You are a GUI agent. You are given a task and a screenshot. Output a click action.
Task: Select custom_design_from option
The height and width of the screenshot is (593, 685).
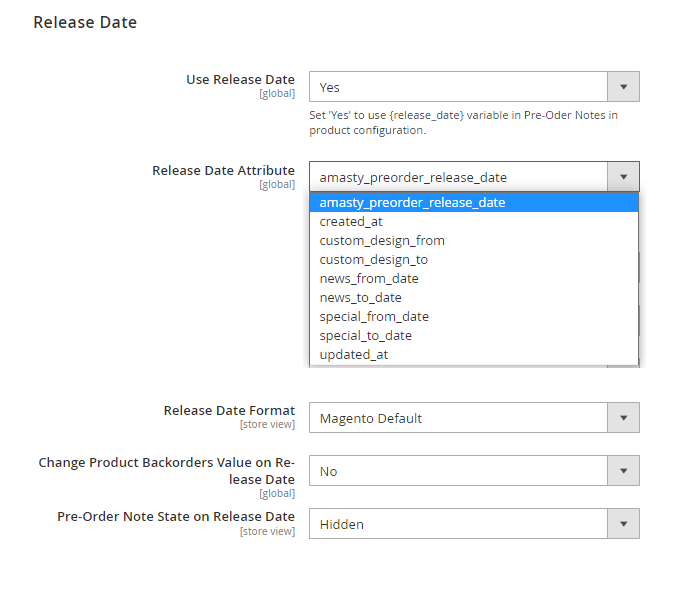[x=382, y=240]
